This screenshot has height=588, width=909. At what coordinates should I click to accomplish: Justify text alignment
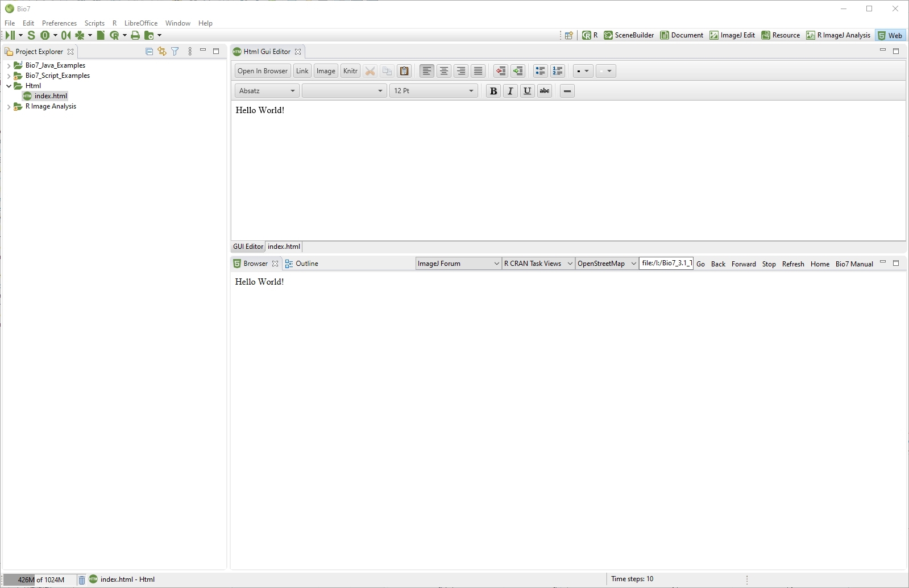(x=478, y=71)
